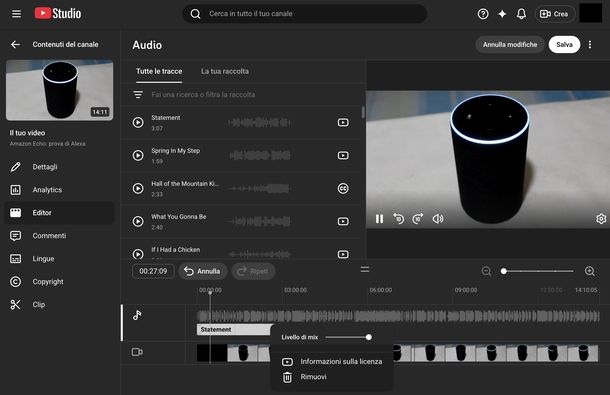The height and width of the screenshot is (395, 610).
Task: Focus the channel search field
Action: tap(305, 14)
